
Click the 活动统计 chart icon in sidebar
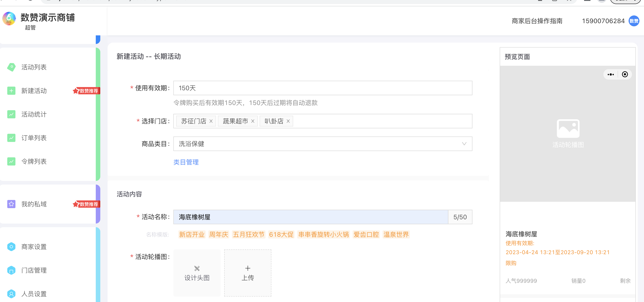pos(11,114)
